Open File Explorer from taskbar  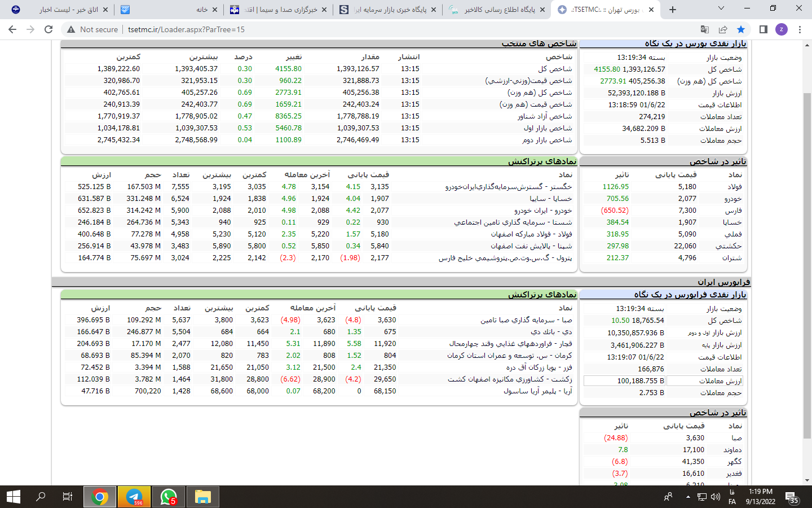(x=203, y=497)
